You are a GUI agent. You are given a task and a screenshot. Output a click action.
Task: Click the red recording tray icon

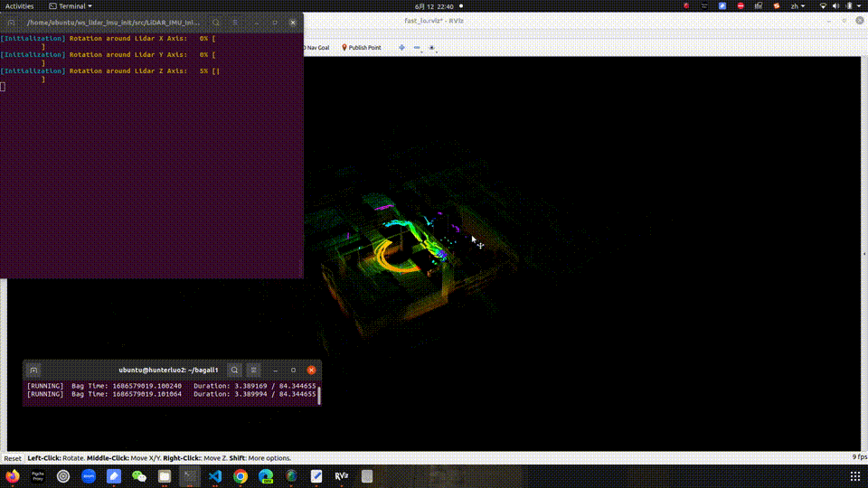point(686,6)
